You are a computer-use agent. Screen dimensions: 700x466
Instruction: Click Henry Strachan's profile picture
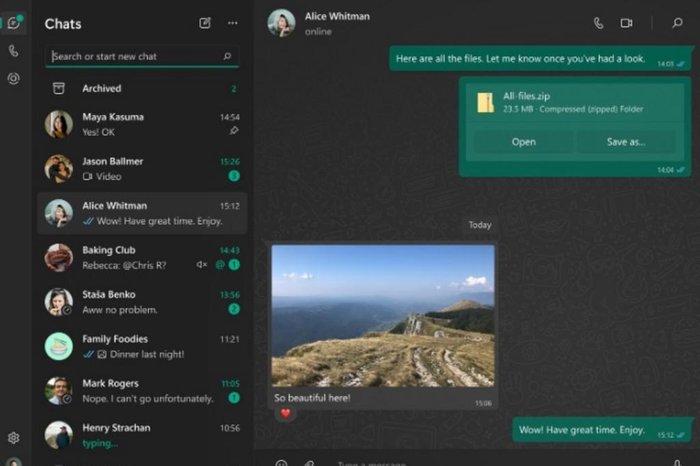[x=58, y=435]
